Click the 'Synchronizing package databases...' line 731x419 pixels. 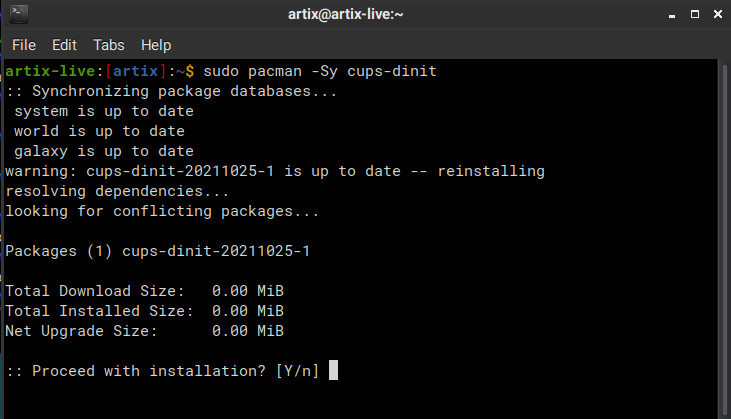(172, 92)
